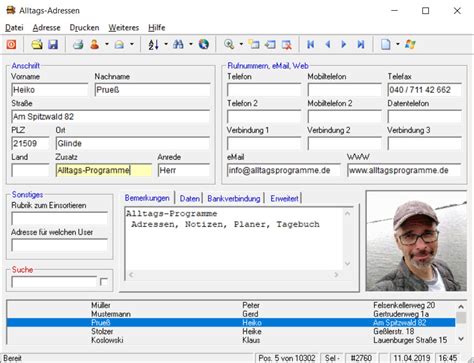Go to previous record
Image resolution: width=474 pixels, height=363 pixels.
tap(328, 44)
